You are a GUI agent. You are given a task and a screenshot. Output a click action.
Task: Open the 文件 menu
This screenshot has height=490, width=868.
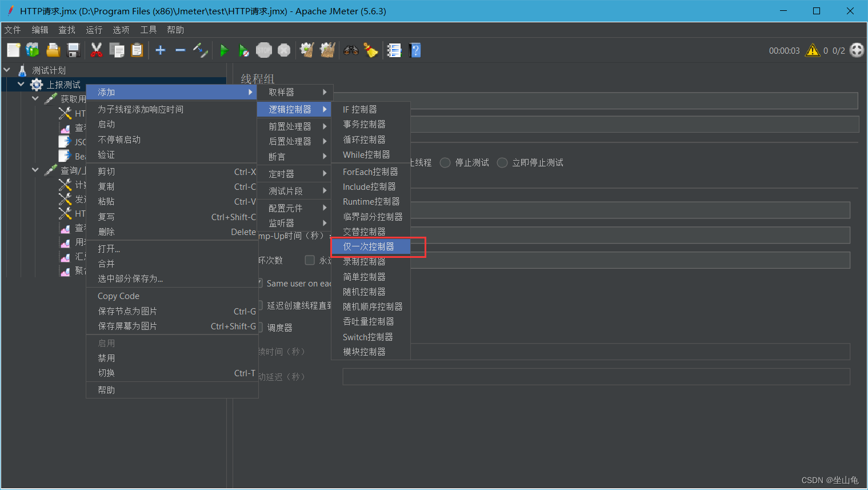13,30
